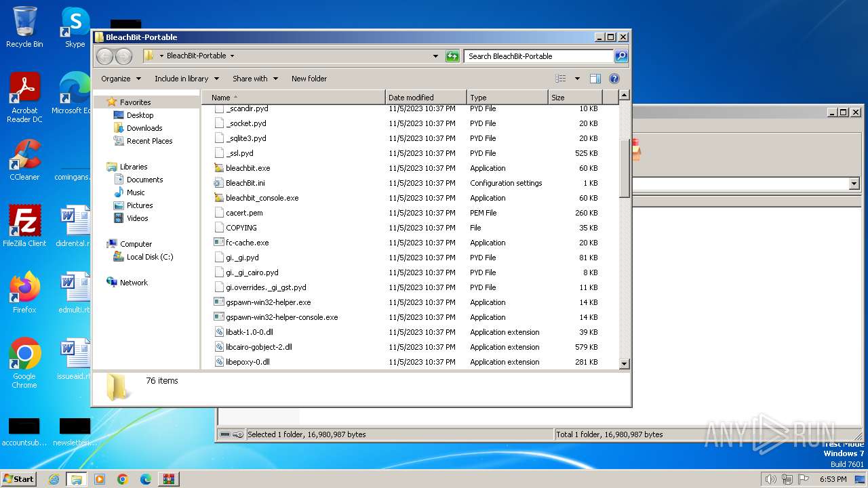Sort files by the Size column header
The image size is (868, 488).
click(x=576, y=98)
